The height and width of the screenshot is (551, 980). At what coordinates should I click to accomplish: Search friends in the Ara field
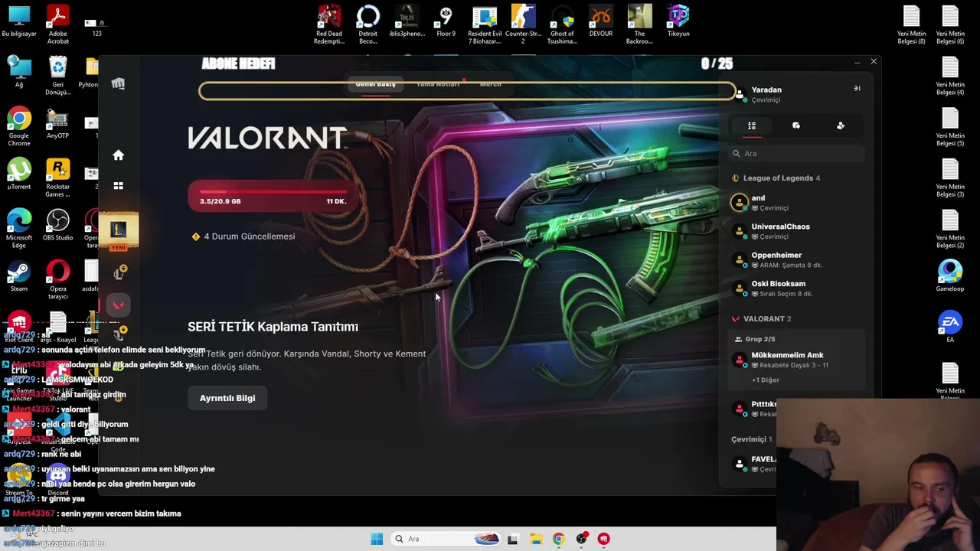[796, 153]
